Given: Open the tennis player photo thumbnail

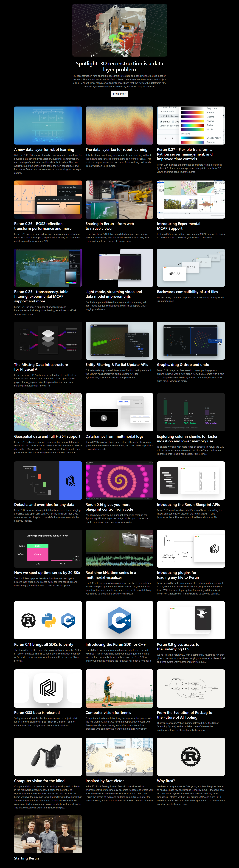Looking at the screenshot, I should (120, 689).
